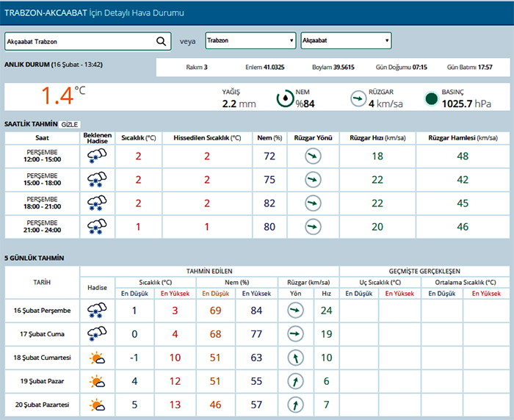
Task: Open the Trabzon province dropdown
Action: (x=250, y=40)
